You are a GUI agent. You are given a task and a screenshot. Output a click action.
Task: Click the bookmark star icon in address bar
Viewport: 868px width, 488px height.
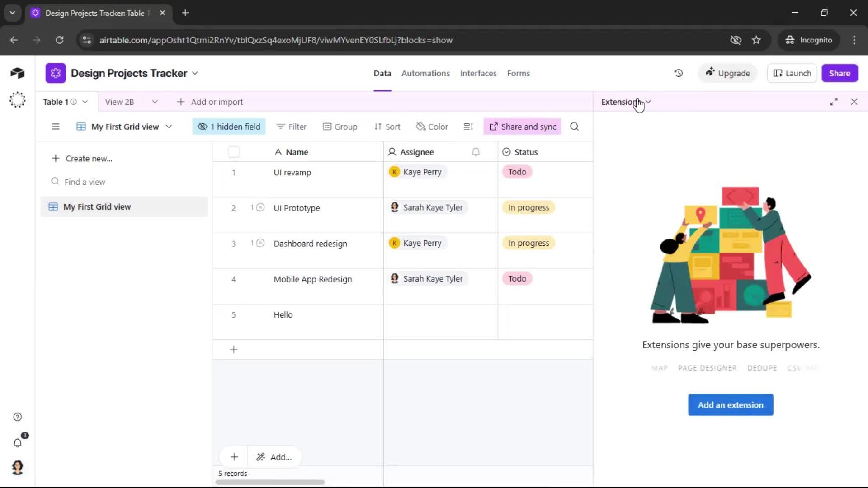tap(756, 40)
